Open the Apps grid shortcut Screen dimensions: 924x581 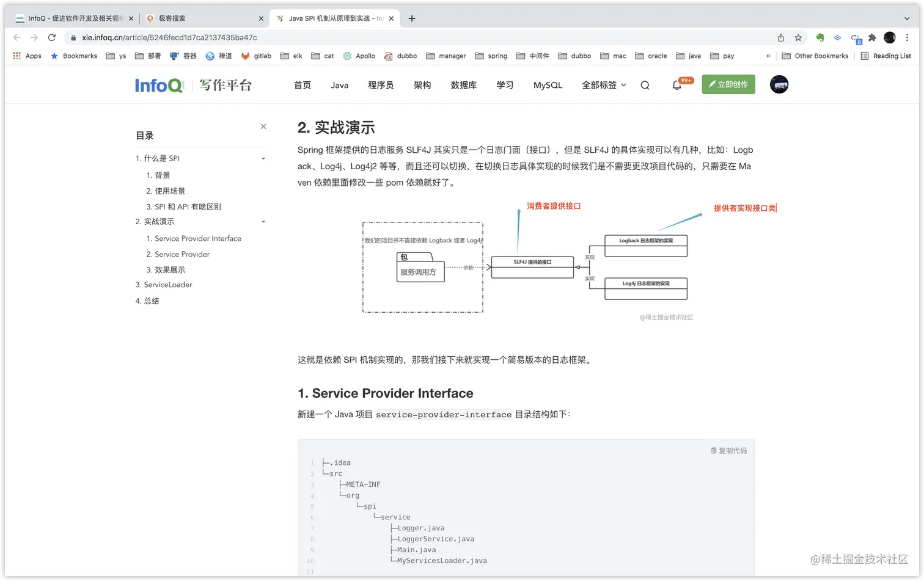(27, 56)
